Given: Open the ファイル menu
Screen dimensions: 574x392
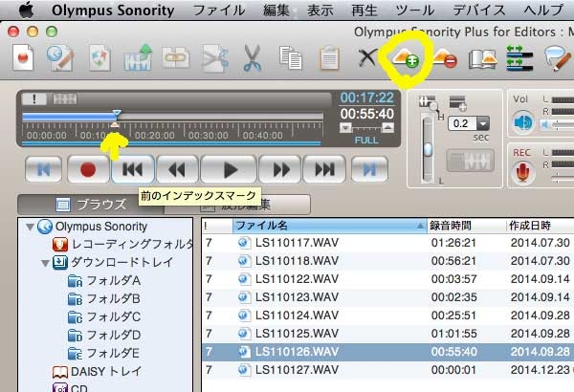Looking at the screenshot, I should pyautogui.click(x=219, y=11).
